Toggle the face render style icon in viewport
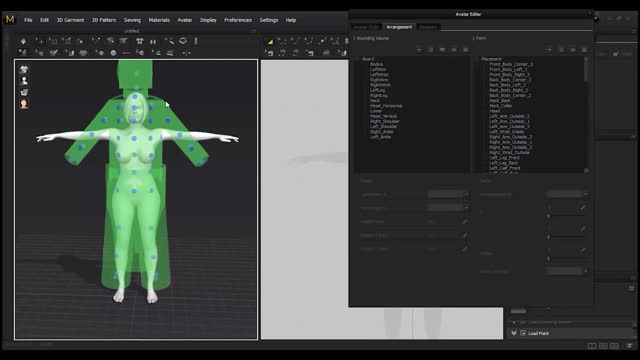This screenshot has width=640, height=360. [x=24, y=104]
